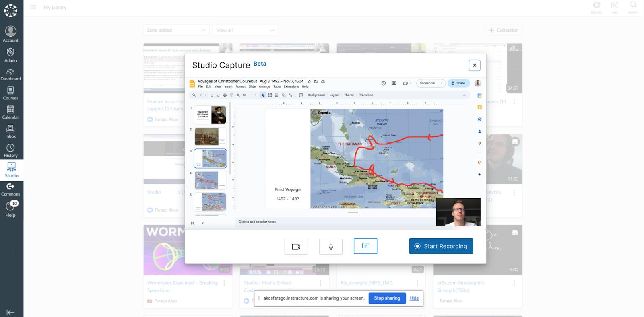
Task: Open the Format menu in Slides
Action: [x=241, y=86]
